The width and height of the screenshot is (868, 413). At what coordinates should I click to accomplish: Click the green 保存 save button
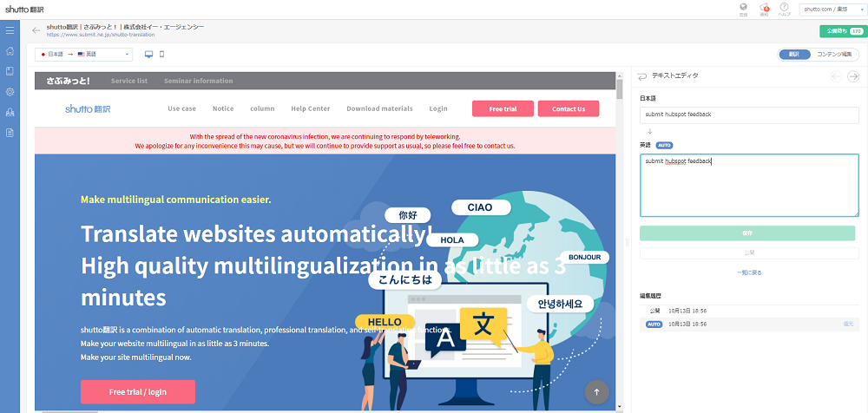[x=747, y=233]
